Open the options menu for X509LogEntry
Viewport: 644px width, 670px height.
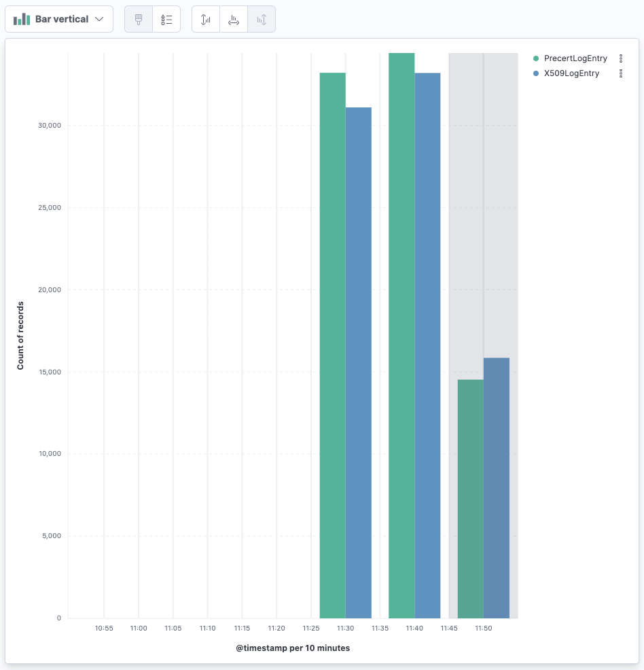click(621, 73)
